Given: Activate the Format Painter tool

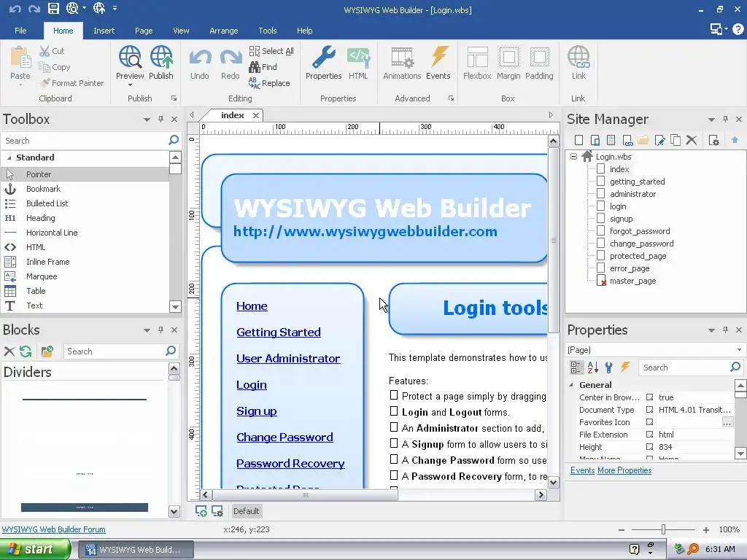Looking at the screenshot, I should point(71,83).
